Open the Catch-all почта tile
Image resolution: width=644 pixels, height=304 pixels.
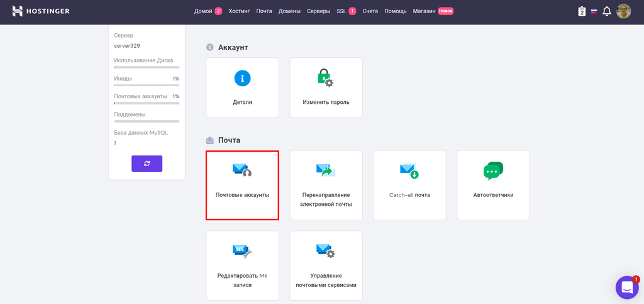tap(409, 185)
